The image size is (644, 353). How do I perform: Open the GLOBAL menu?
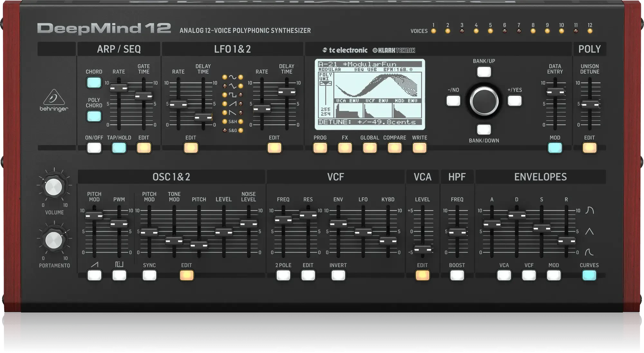coord(369,148)
